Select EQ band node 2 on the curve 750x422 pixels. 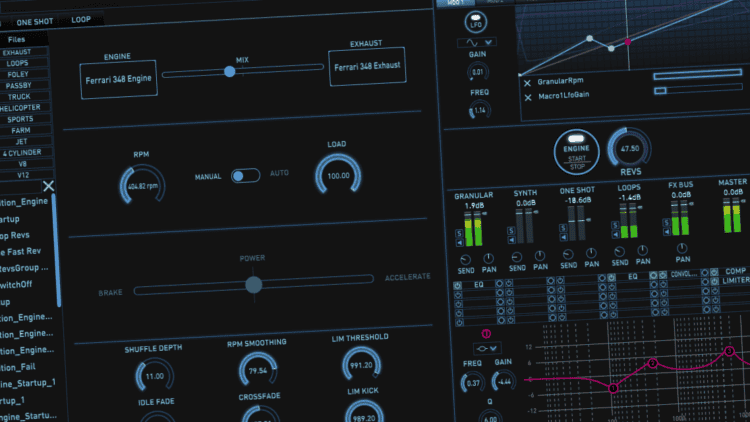pyautogui.click(x=652, y=364)
